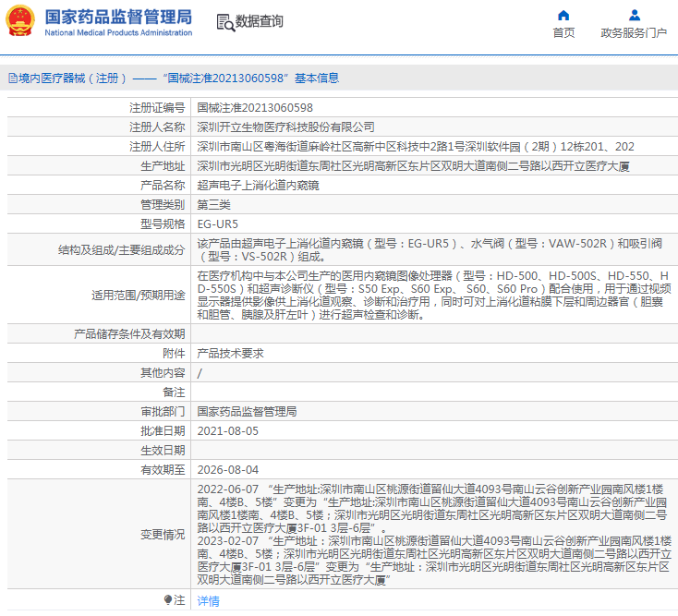Click the national emblem logo
This screenshot has height=616, width=678.
20,20
